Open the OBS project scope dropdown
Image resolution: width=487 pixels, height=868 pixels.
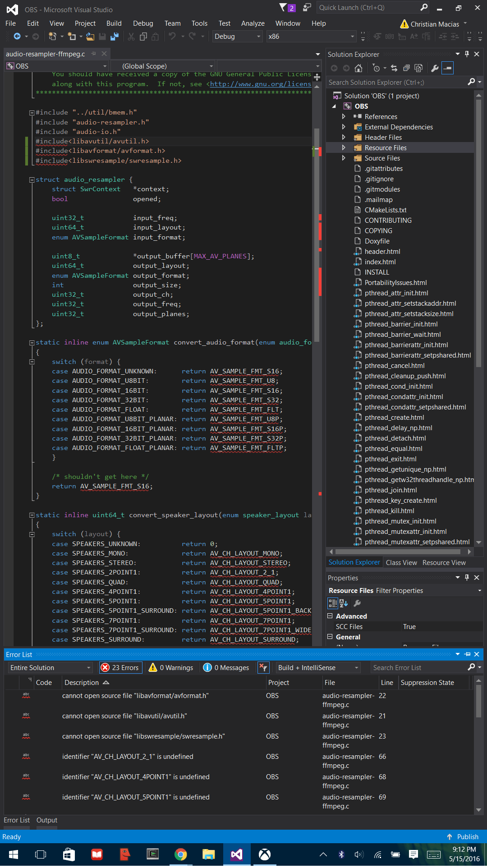point(57,66)
